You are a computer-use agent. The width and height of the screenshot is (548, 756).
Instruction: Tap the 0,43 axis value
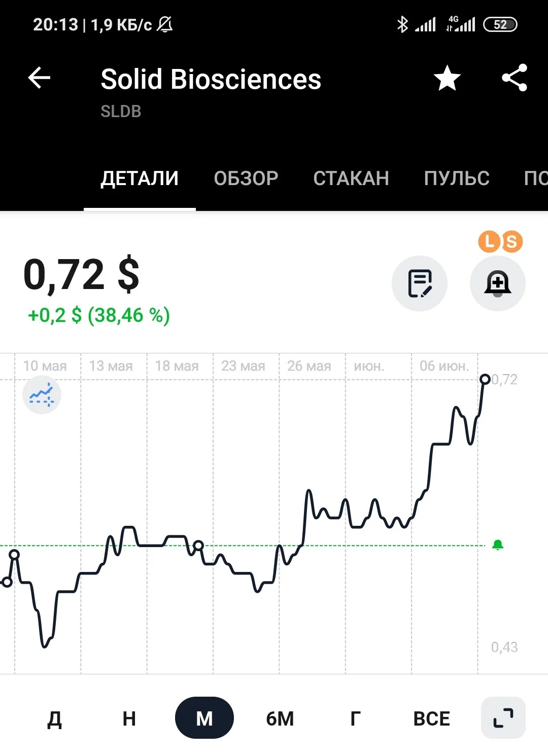point(504,647)
